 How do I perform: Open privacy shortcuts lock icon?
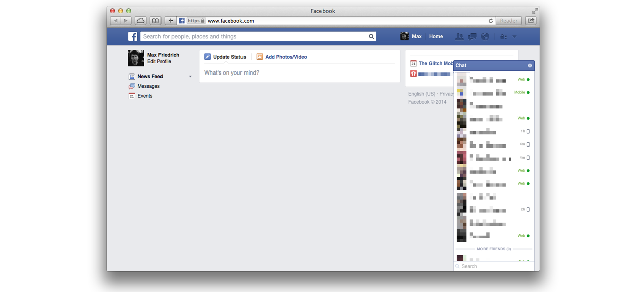pos(503,36)
